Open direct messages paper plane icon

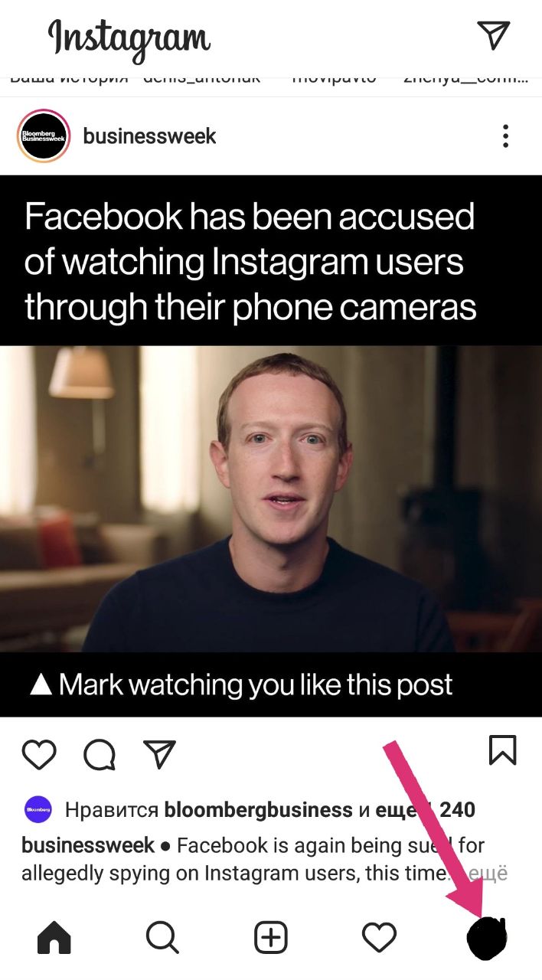pyautogui.click(x=493, y=35)
